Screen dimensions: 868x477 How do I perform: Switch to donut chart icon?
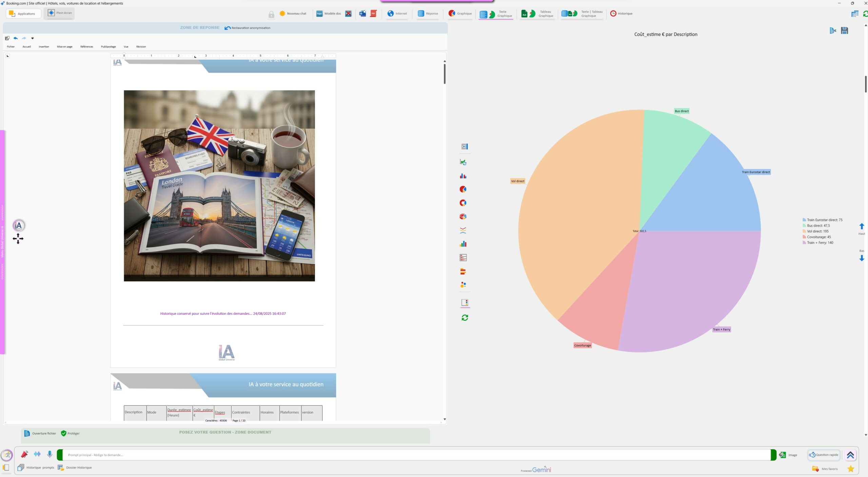(463, 203)
